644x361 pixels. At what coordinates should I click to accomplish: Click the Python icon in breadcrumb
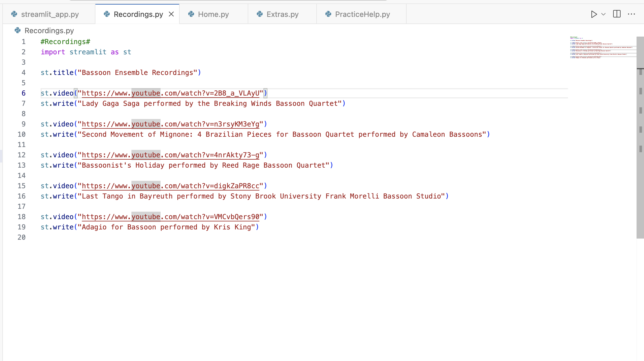pos(18,30)
